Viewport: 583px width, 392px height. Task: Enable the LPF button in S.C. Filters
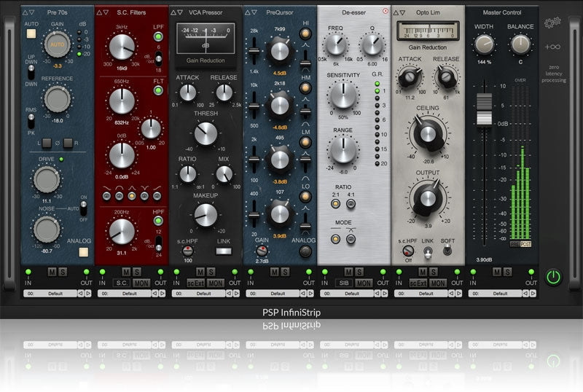click(x=158, y=36)
